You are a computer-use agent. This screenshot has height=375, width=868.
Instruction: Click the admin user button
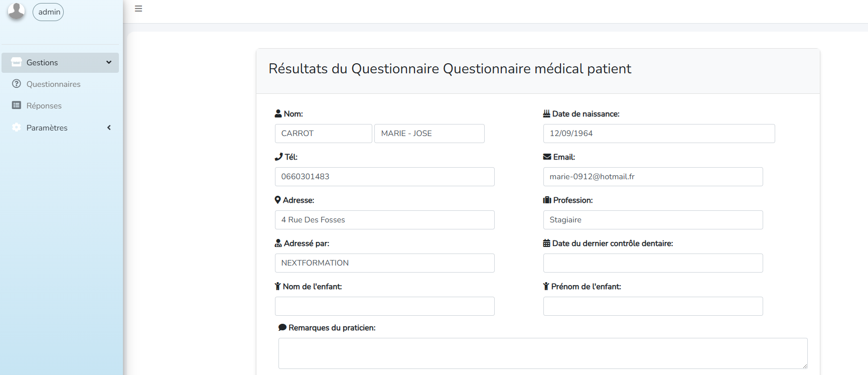tap(49, 12)
